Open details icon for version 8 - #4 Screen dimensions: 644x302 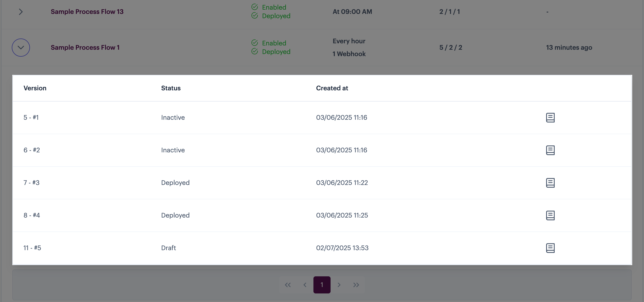pyautogui.click(x=550, y=215)
